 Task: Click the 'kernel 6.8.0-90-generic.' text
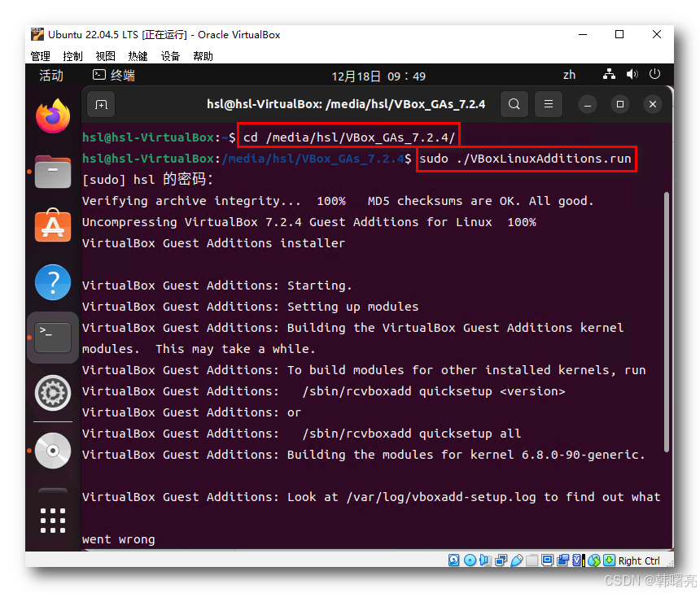558,455
